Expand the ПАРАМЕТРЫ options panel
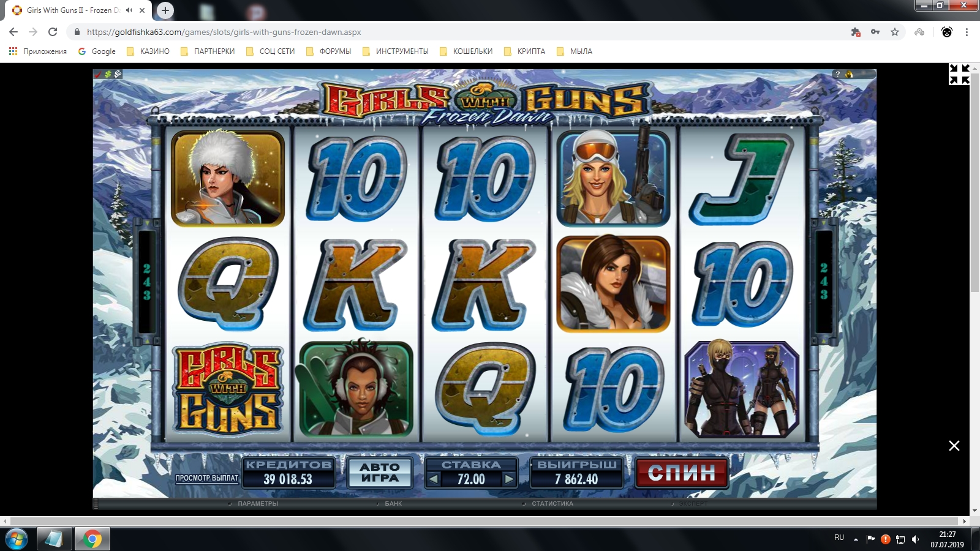This screenshot has height=551, width=980. click(257, 504)
